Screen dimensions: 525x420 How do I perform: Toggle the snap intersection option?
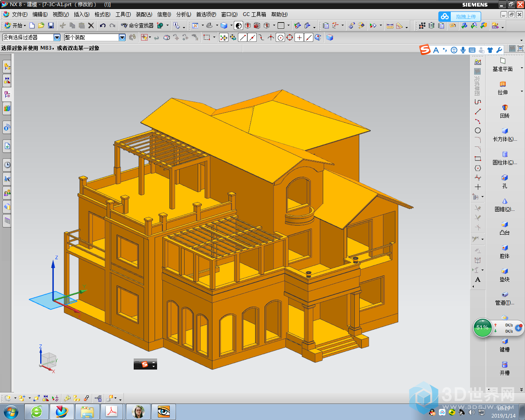[271, 37]
